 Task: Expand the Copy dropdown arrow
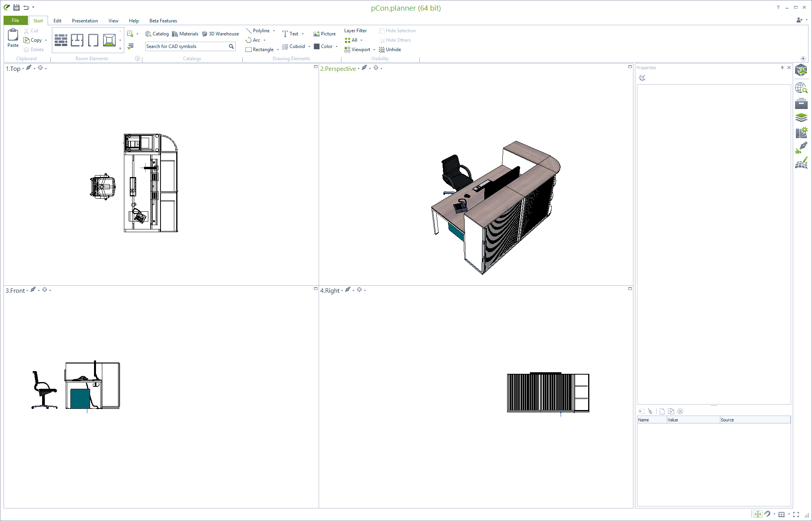tap(46, 41)
